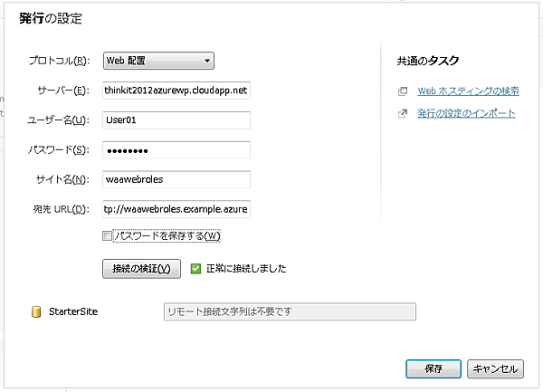The height and width of the screenshot is (392, 543).
Task: Click the ユーザー名 field containing User01
Action: click(176, 120)
